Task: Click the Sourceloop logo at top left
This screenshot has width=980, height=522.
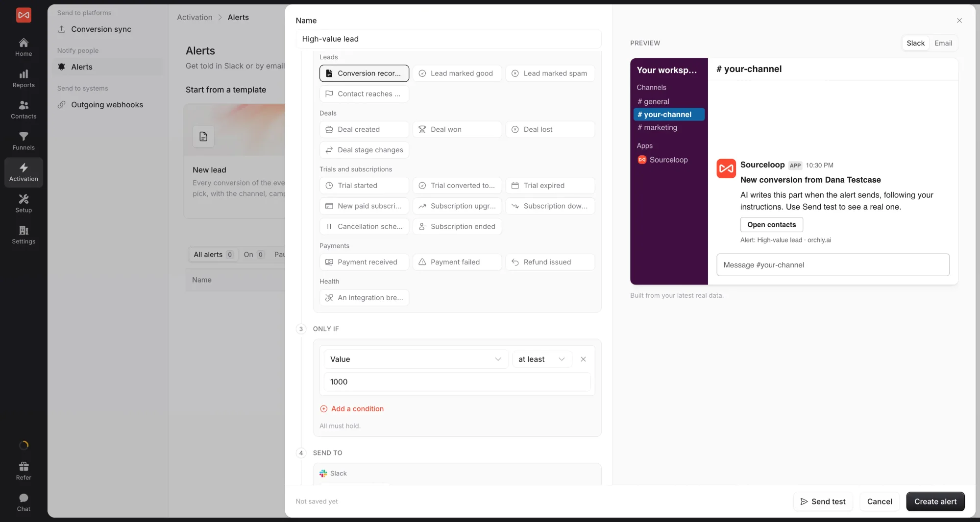Action: pyautogui.click(x=24, y=15)
